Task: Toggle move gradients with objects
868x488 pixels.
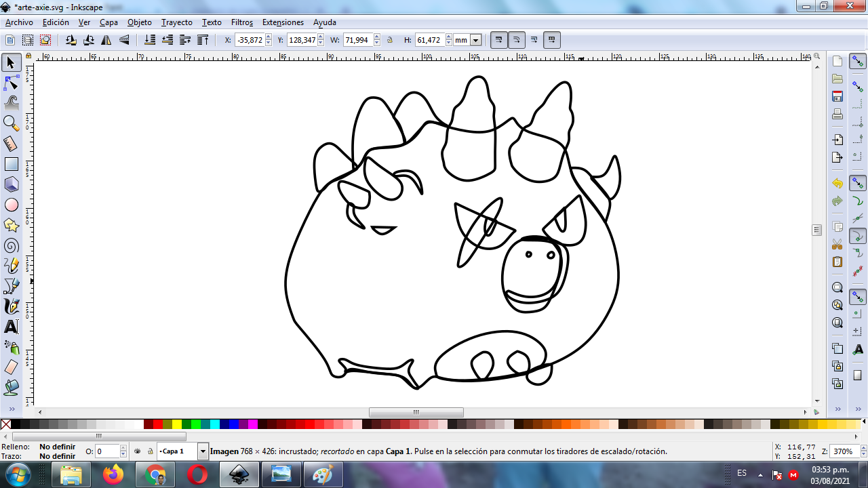Action: (534, 40)
